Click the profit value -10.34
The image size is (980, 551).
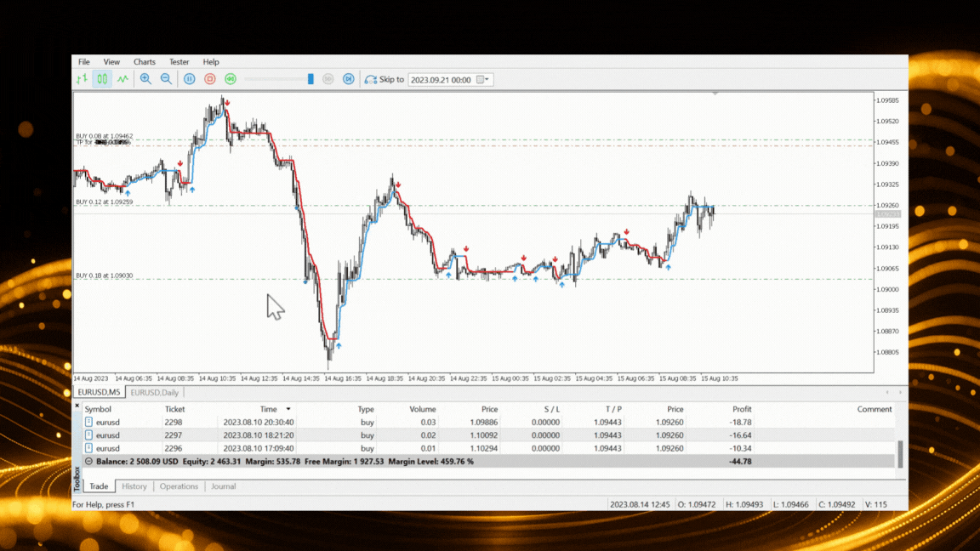point(740,449)
